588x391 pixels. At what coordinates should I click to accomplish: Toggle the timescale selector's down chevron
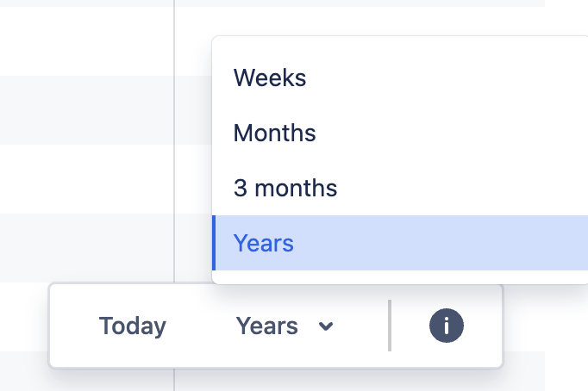pyautogui.click(x=325, y=326)
